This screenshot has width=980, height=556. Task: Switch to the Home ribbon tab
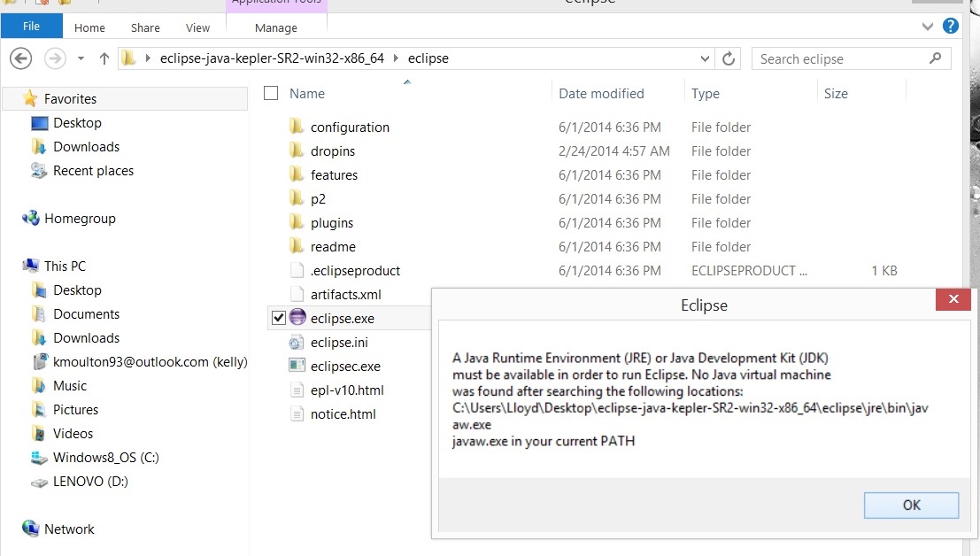[89, 27]
